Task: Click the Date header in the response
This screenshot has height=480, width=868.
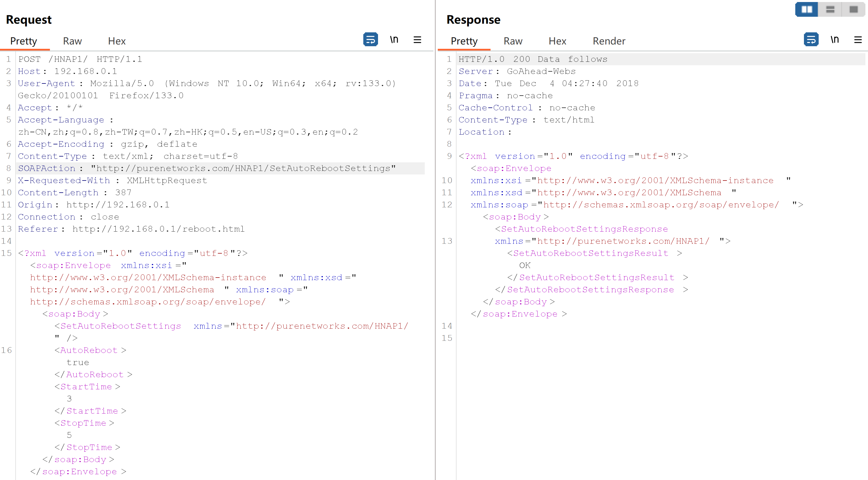Action: tap(549, 84)
